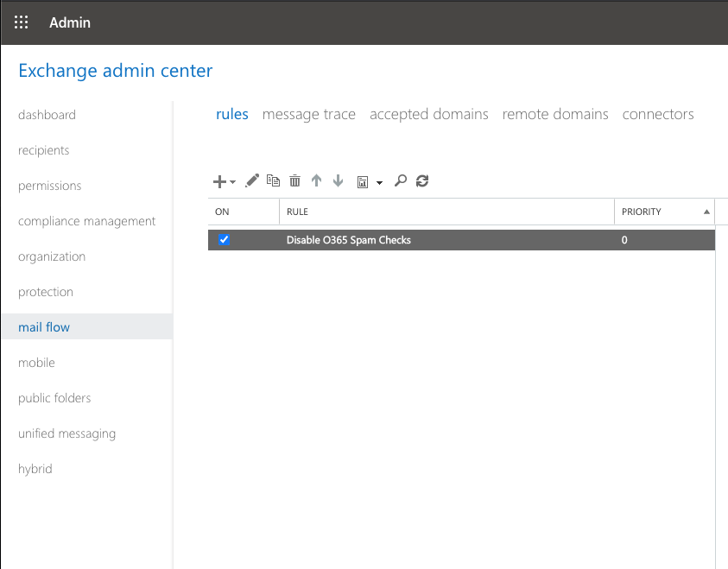728x569 pixels.
Task: Refresh the rules list
Action: pyautogui.click(x=422, y=180)
